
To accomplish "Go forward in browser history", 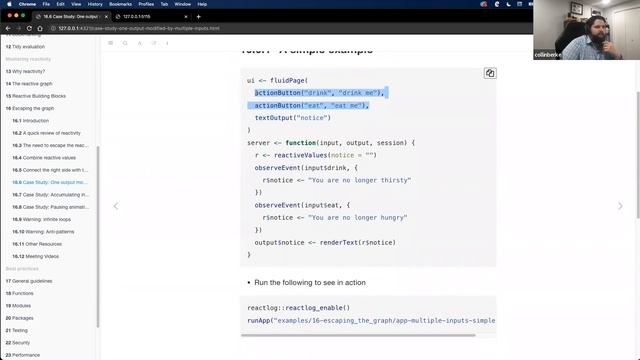I will [18, 28].
